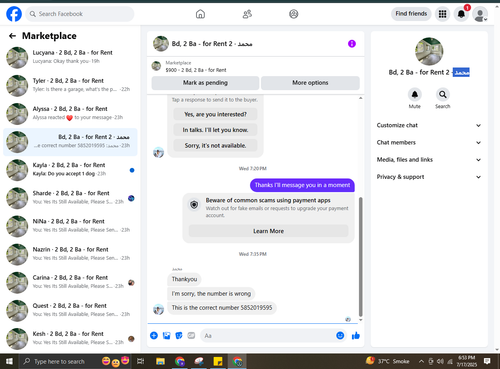Click the $900 listing thumbnail under header
The width and height of the screenshot is (500, 369).
156,66
